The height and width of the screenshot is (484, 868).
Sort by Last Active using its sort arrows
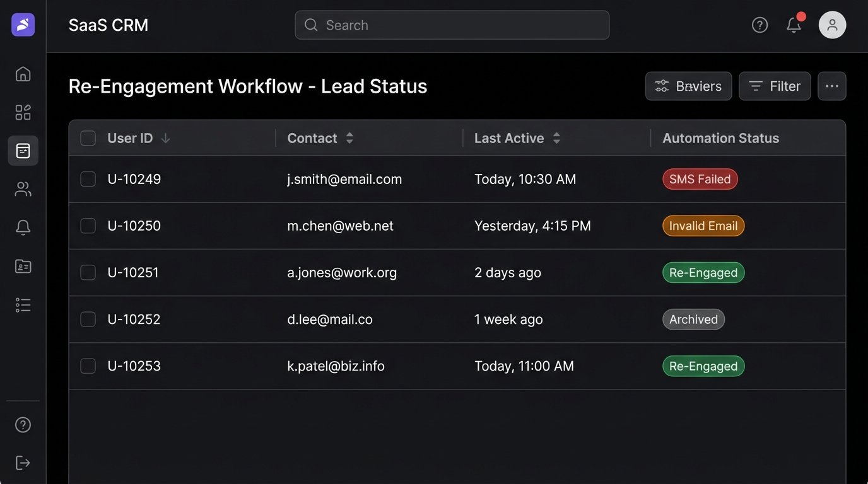pos(556,138)
